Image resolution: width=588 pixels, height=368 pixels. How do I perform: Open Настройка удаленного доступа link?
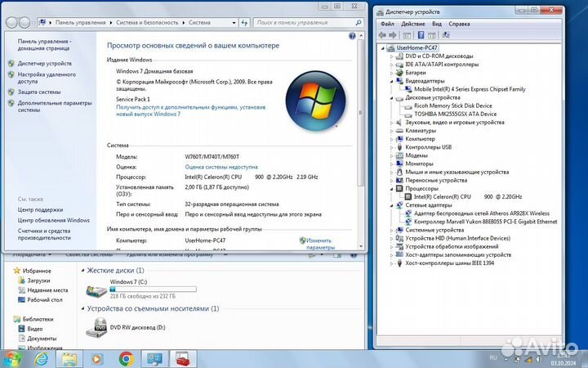point(47,78)
